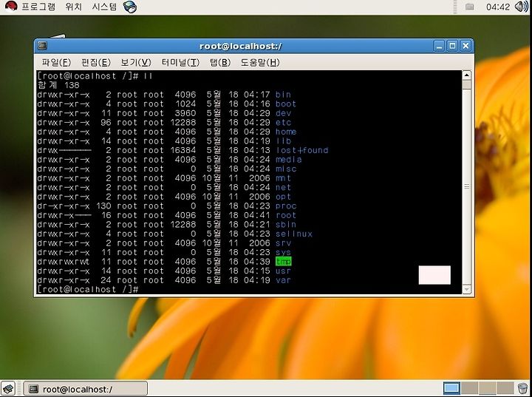Click the 'net' directory name
The image size is (532, 397).
pyautogui.click(x=283, y=187)
